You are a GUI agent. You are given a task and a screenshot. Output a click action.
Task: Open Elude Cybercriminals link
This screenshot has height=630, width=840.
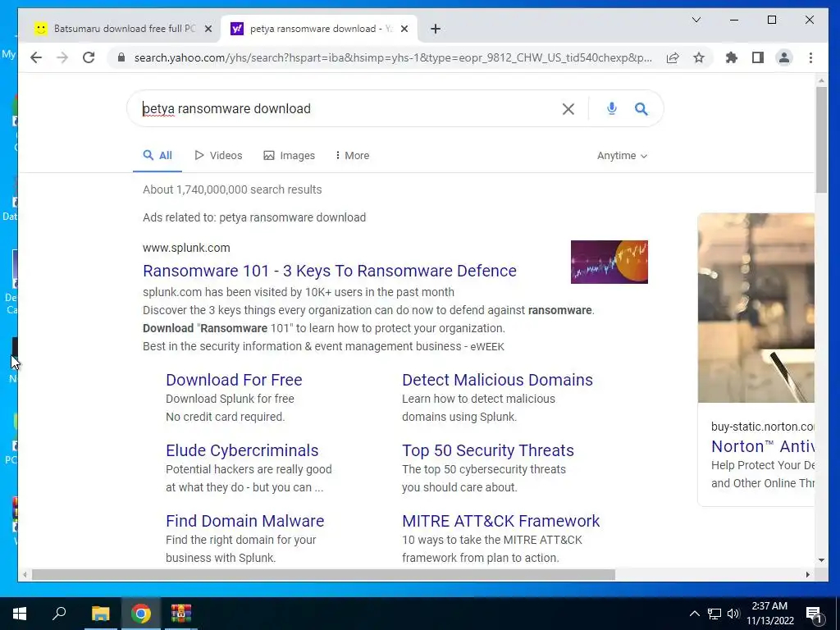coord(242,450)
